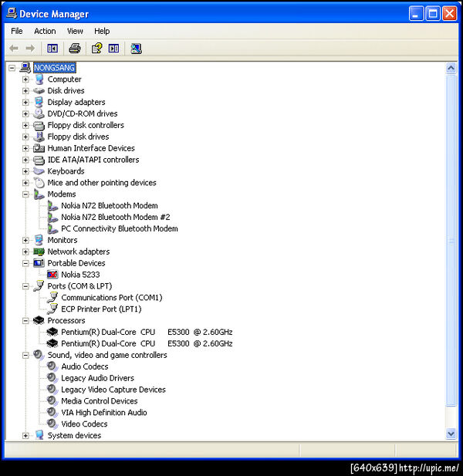463x476 pixels.
Task: Expand the Disk drives node
Action: (x=25, y=91)
